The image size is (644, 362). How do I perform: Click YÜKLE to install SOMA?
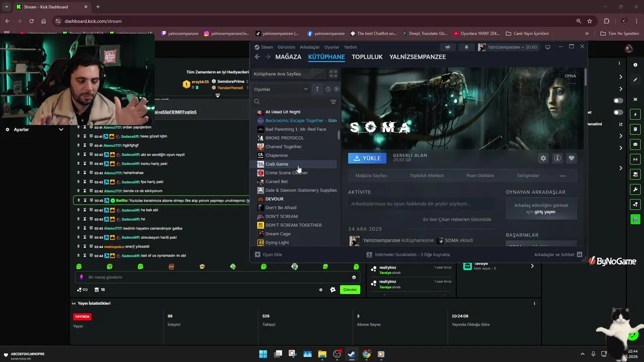click(x=367, y=158)
